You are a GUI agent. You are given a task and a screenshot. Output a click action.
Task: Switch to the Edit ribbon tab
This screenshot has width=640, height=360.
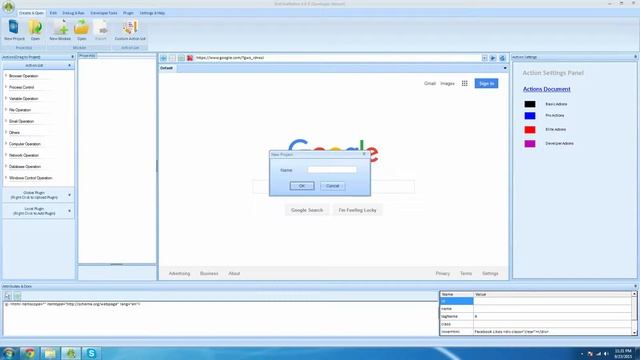point(53,13)
